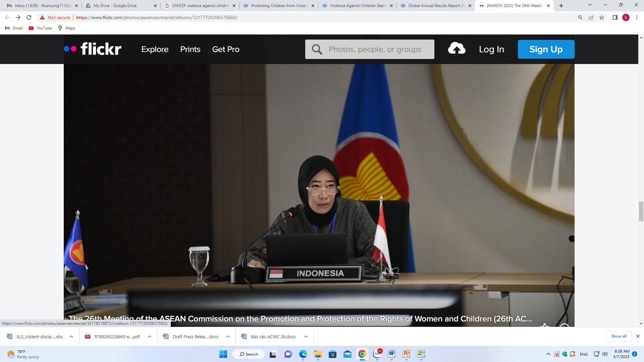Open Excel from the taskbar

[421, 354]
